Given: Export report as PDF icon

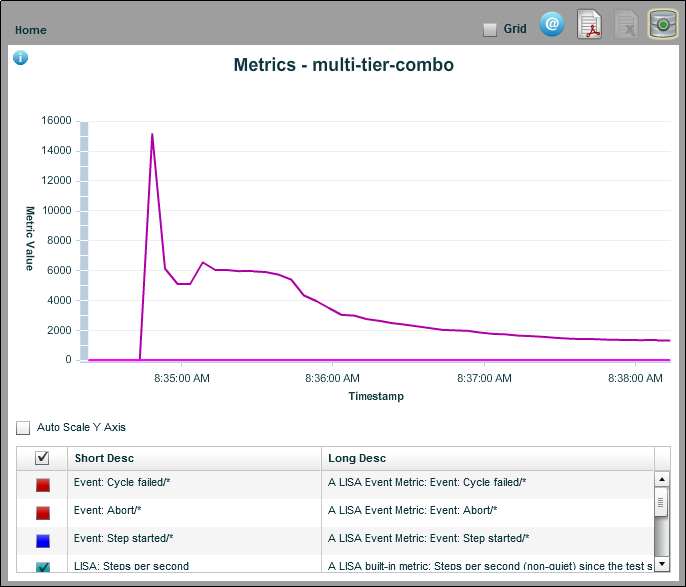Looking at the screenshot, I should coord(589,24).
